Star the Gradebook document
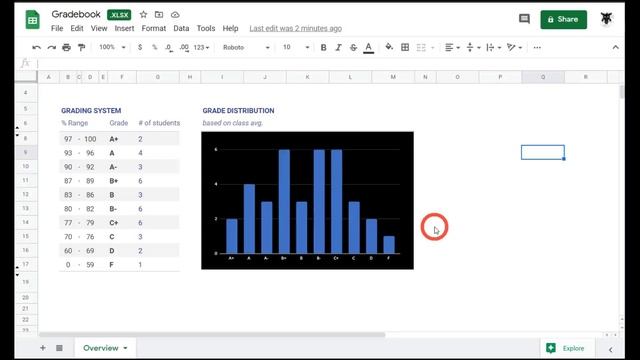The image size is (640, 360). [143, 15]
